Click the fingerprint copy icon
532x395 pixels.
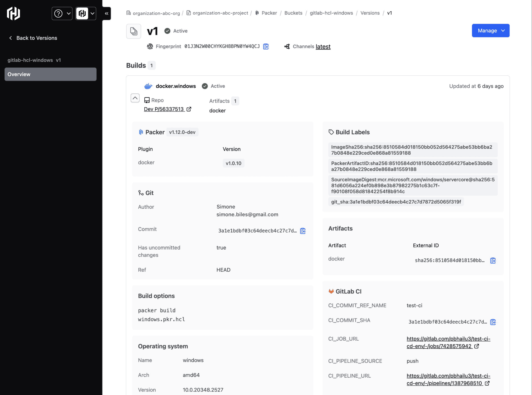[266, 46]
